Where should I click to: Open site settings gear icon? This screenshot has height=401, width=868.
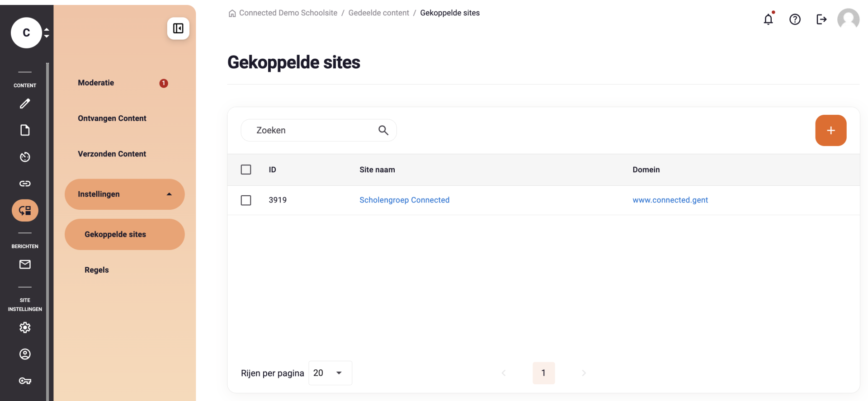click(25, 327)
